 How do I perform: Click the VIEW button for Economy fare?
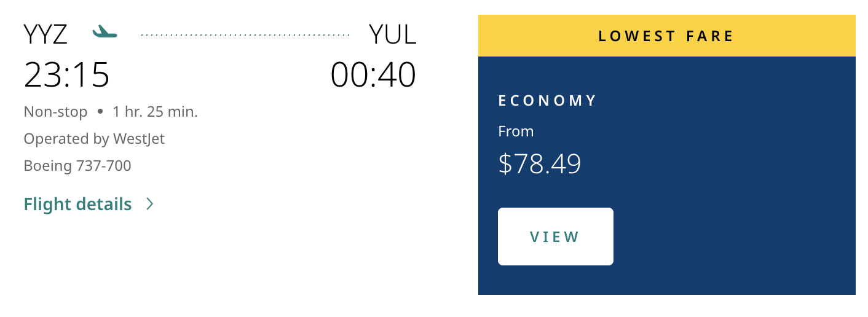[x=556, y=237]
